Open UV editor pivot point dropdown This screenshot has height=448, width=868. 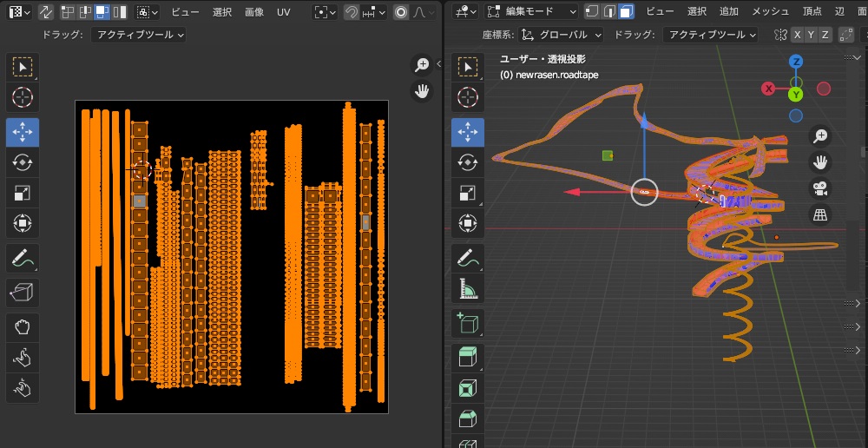[325, 12]
